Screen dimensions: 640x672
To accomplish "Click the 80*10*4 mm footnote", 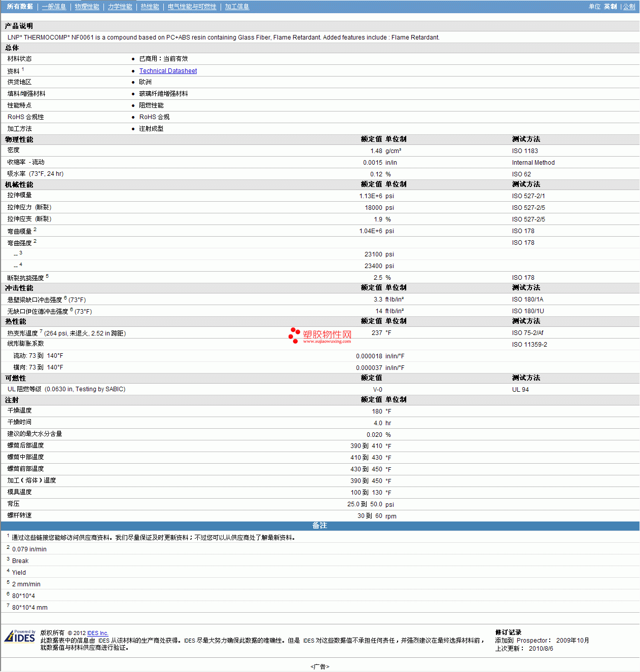I will [30, 608].
